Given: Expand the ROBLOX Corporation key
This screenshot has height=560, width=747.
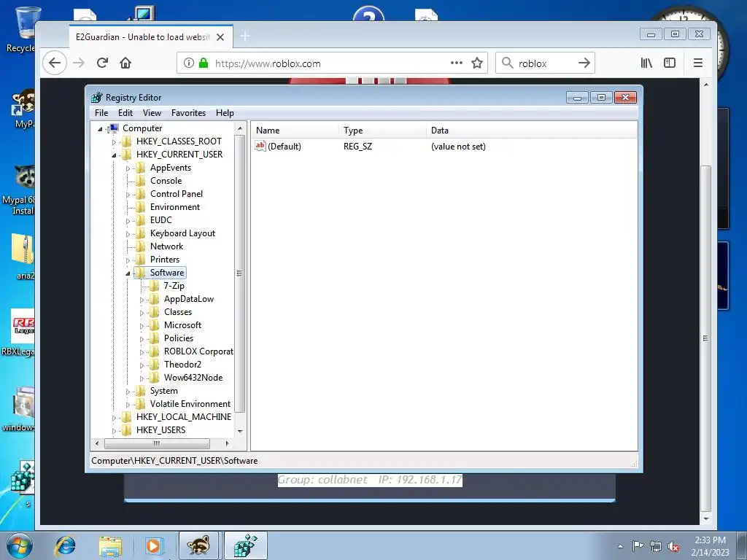Looking at the screenshot, I should click(142, 352).
